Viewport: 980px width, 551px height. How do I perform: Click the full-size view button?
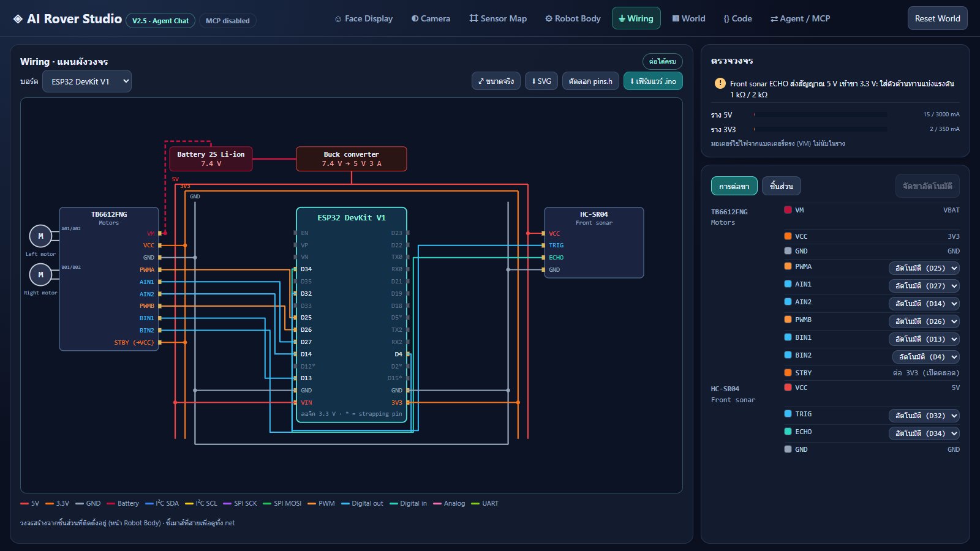click(496, 81)
